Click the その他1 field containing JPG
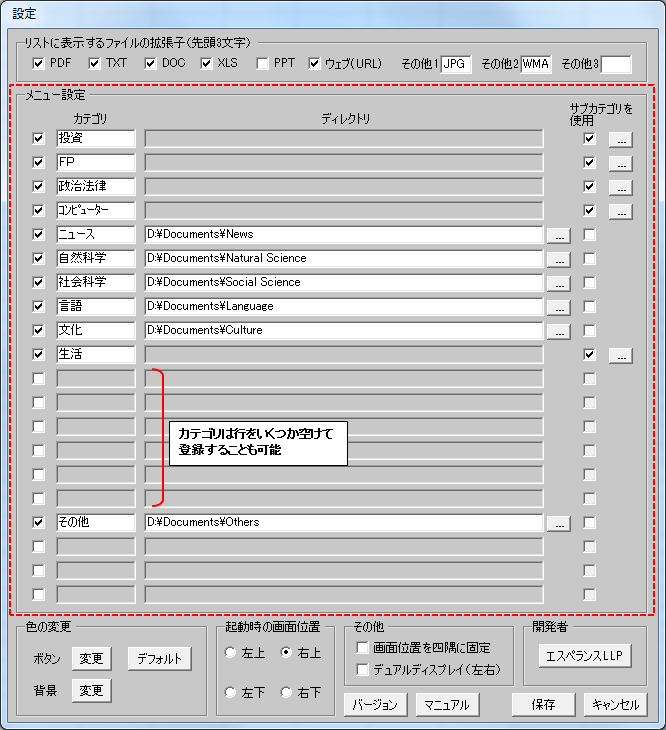This screenshot has height=730, width=666. click(456, 64)
